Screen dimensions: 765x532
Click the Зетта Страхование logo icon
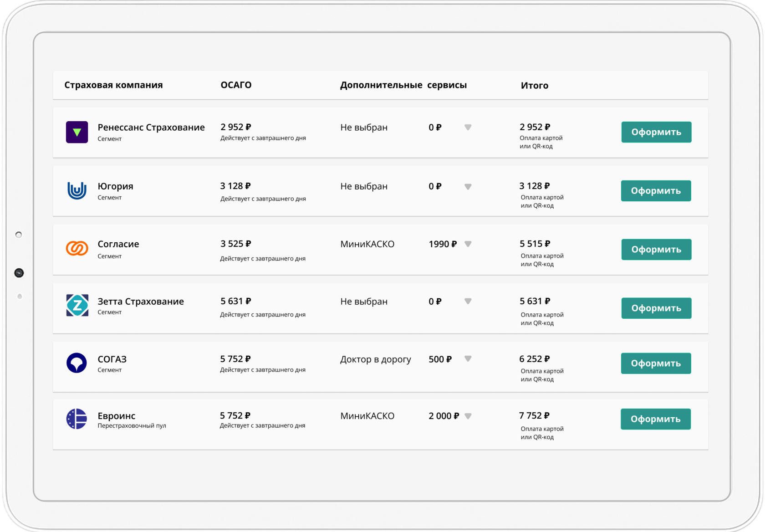pyautogui.click(x=77, y=305)
